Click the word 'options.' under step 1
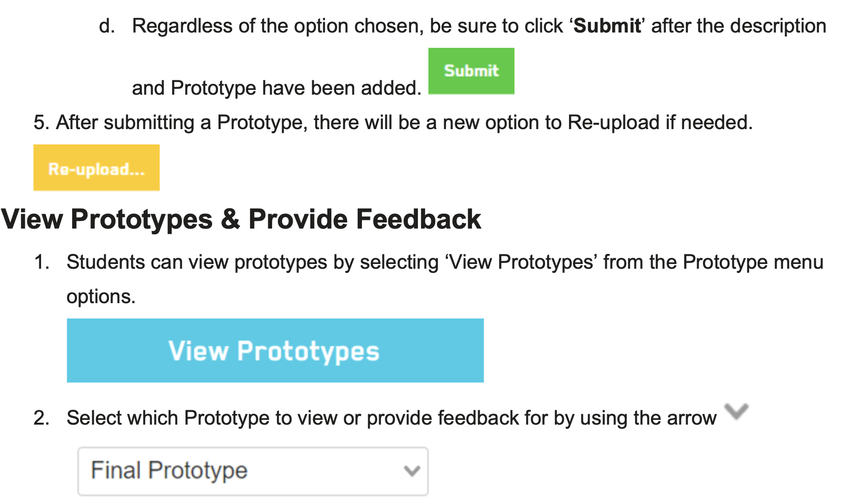Screen dimensions: 853x504 (101, 296)
